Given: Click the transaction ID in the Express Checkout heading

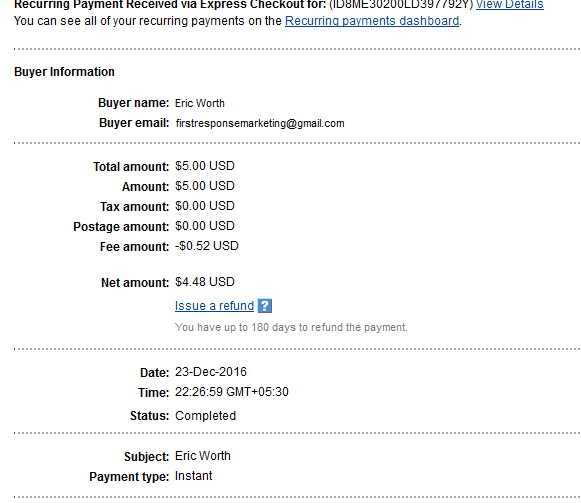Looking at the screenshot, I should click(401, 4).
